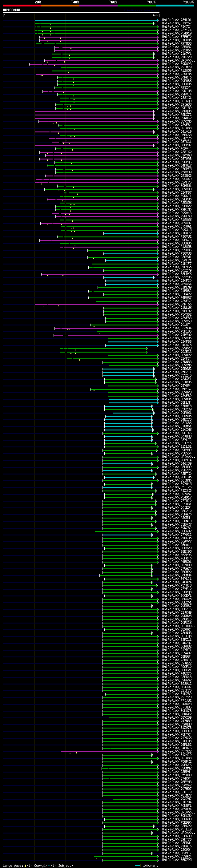Select hit label UniRef100_Q41019

point(176,132)
